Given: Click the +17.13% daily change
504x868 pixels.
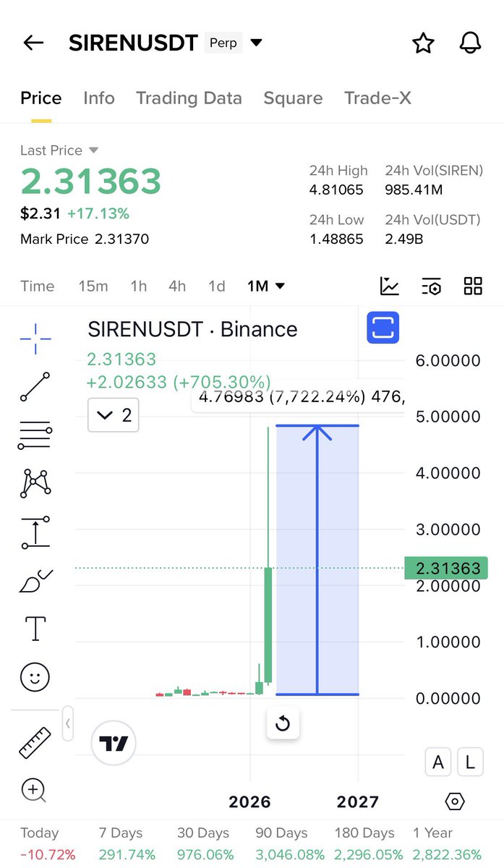Looking at the screenshot, I should [98, 213].
